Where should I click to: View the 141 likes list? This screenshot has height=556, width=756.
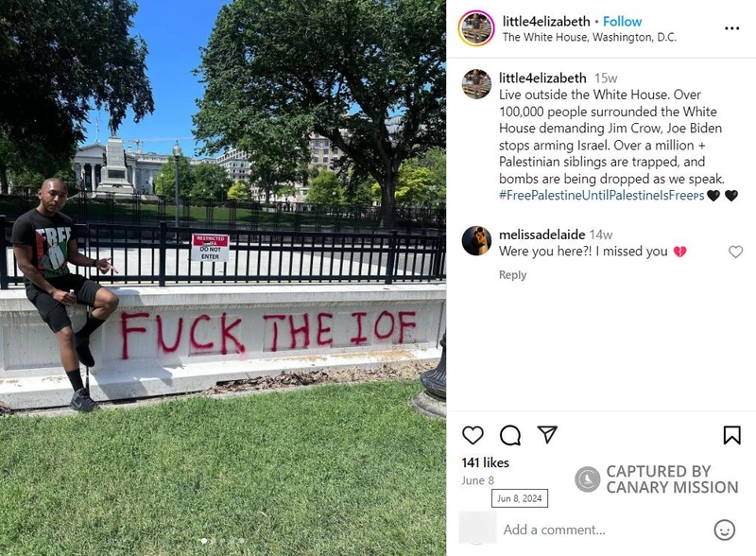tap(485, 462)
